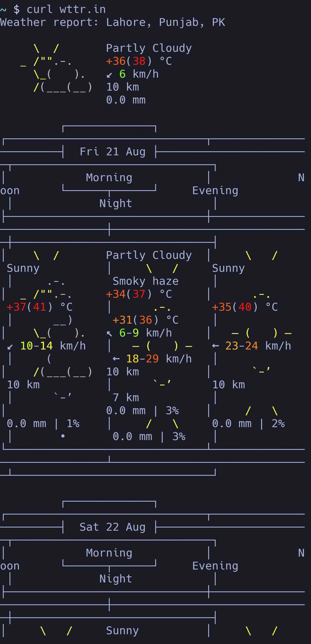Click the '+31(36) °C' temperature
This screenshot has height=644, width=311.
[x=145, y=320]
